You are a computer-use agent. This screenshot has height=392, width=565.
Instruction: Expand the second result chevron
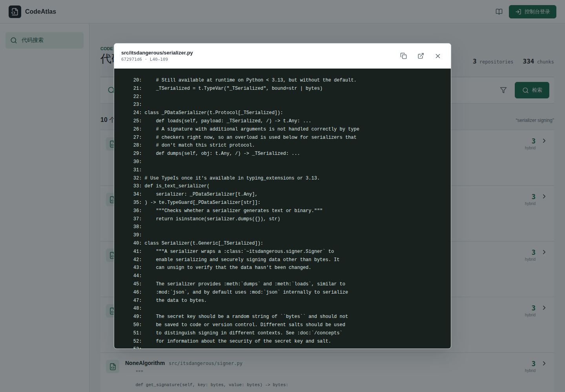click(544, 196)
